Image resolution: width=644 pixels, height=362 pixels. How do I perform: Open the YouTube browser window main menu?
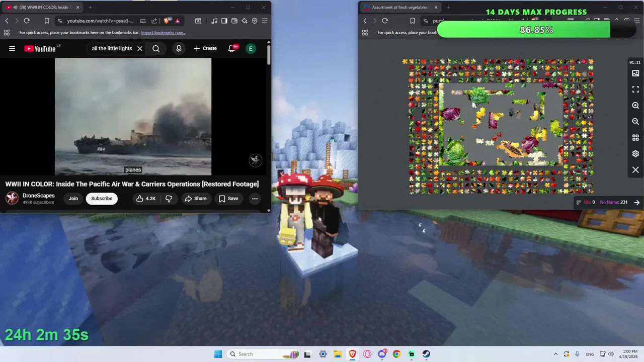(x=265, y=21)
